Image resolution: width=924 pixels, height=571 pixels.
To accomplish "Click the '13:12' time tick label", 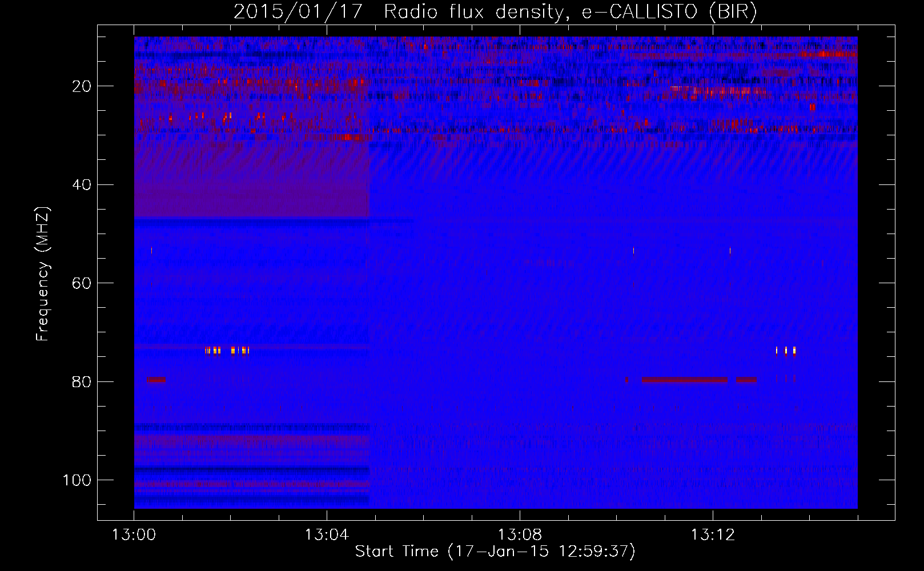I will [713, 535].
